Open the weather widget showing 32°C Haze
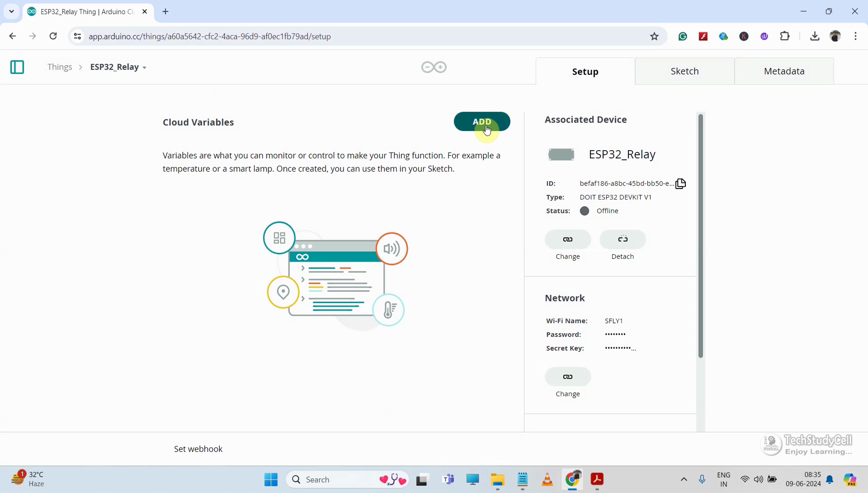The width and height of the screenshot is (868, 493). [x=28, y=479]
